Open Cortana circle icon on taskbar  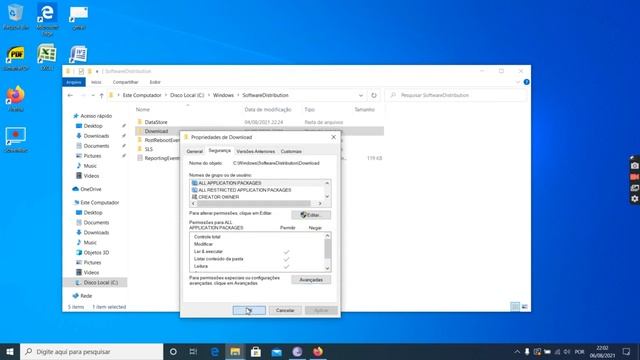[173, 351]
